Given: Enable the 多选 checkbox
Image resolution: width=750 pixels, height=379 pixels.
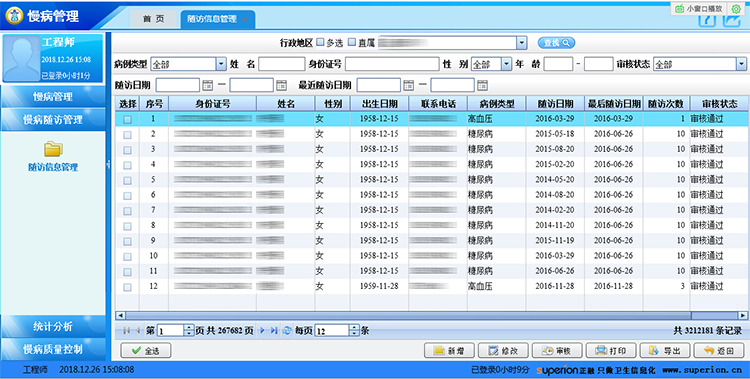Looking at the screenshot, I should coord(320,42).
